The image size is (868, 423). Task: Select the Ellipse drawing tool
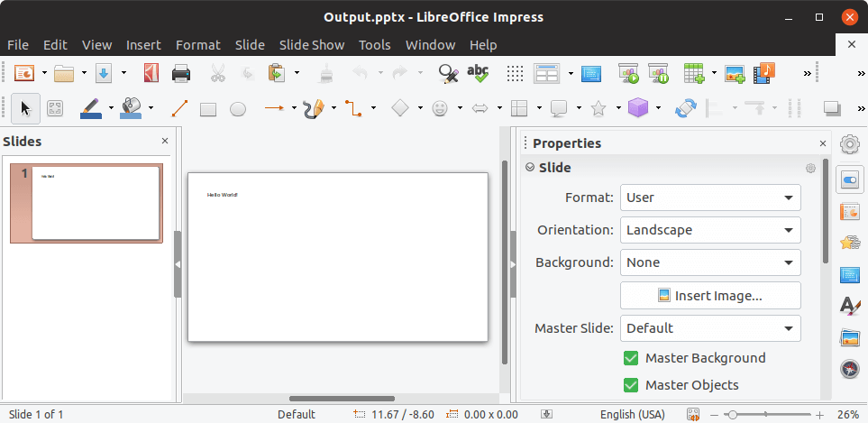238,109
